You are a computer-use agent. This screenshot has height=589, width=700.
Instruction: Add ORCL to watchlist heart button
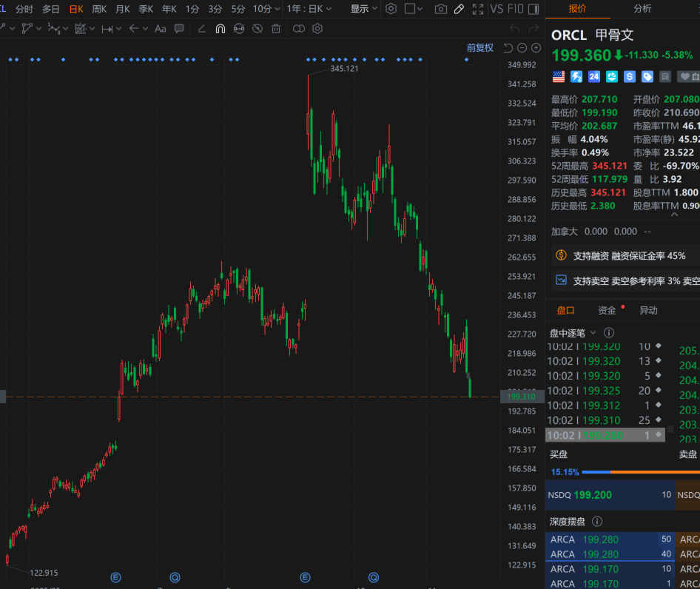[x=688, y=76]
